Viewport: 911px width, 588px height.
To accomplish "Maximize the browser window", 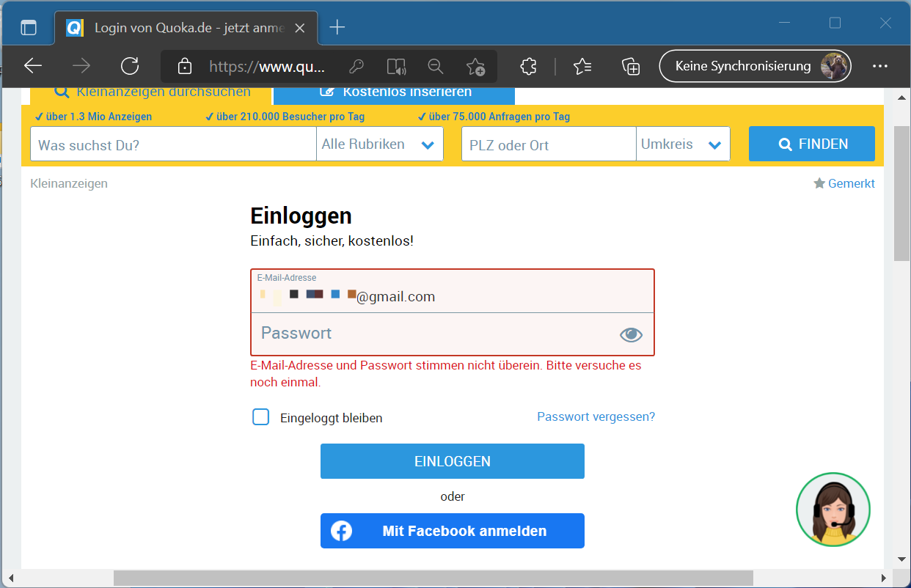I will coord(835,23).
